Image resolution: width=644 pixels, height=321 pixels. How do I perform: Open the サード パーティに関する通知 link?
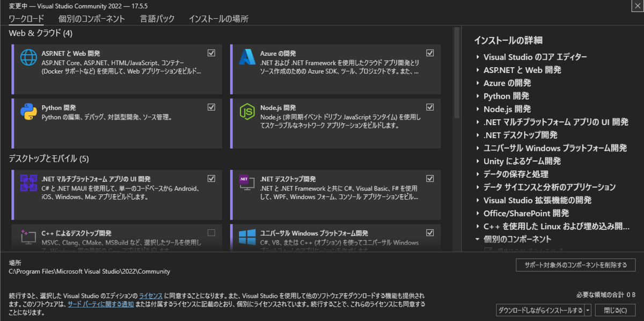[100, 304]
